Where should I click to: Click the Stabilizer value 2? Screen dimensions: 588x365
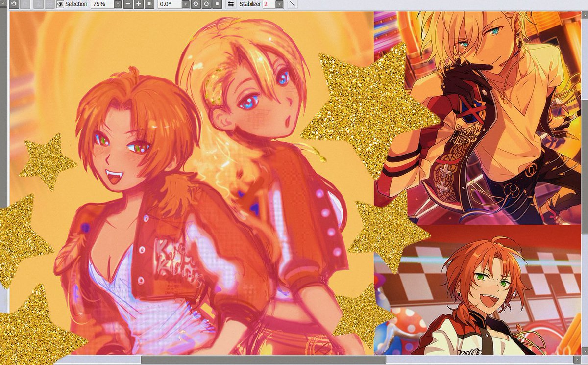click(x=269, y=4)
